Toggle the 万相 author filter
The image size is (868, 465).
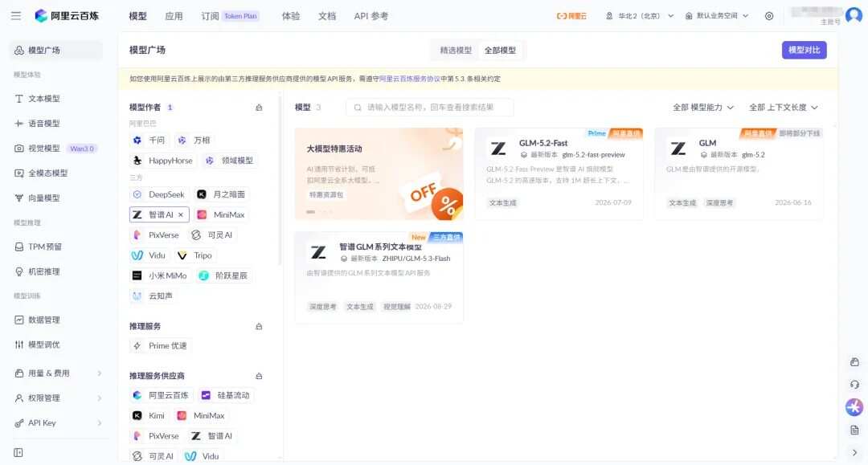point(194,141)
